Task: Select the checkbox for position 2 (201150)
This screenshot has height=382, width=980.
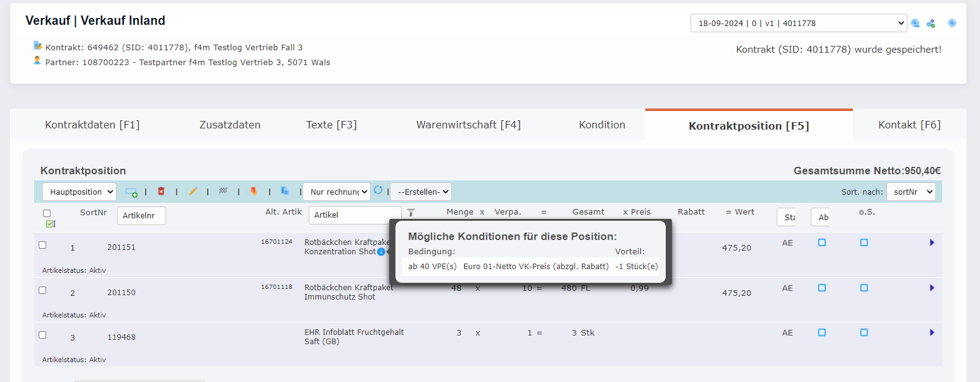Action: pyautogui.click(x=43, y=290)
